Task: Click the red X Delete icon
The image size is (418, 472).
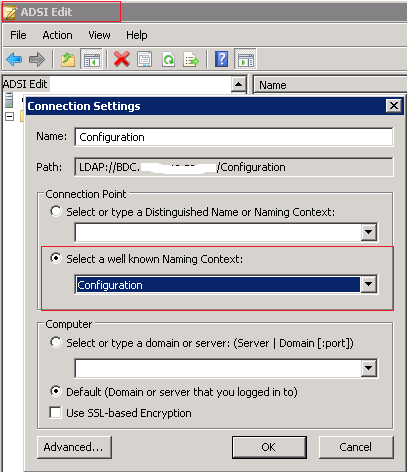Action: coord(122,59)
